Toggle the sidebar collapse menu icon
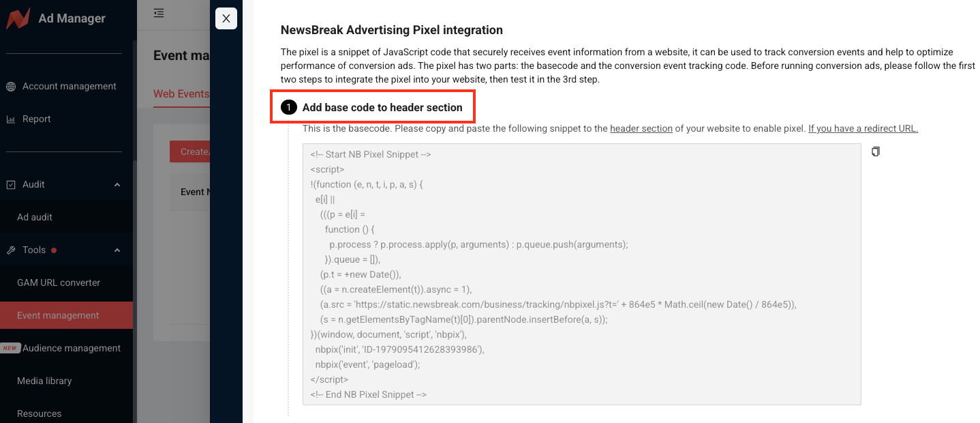Image resolution: width=980 pixels, height=423 pixels. (159, 13)
